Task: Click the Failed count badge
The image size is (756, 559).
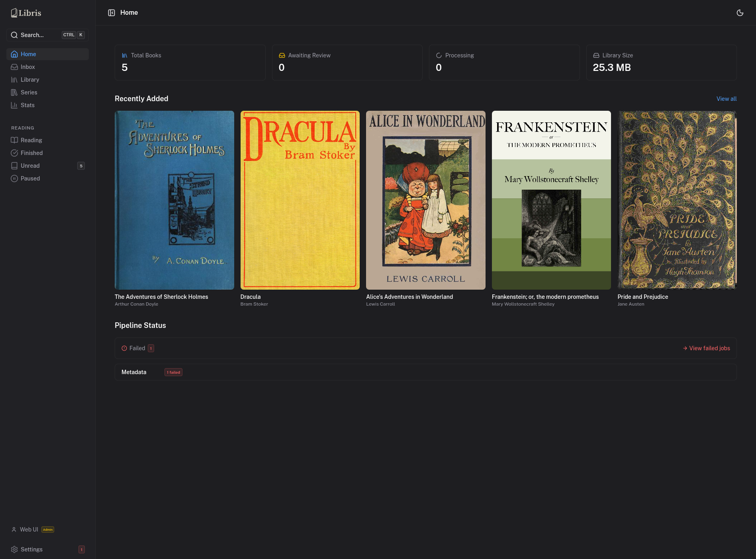Action: pyautogui.click(x=151, y=348)
